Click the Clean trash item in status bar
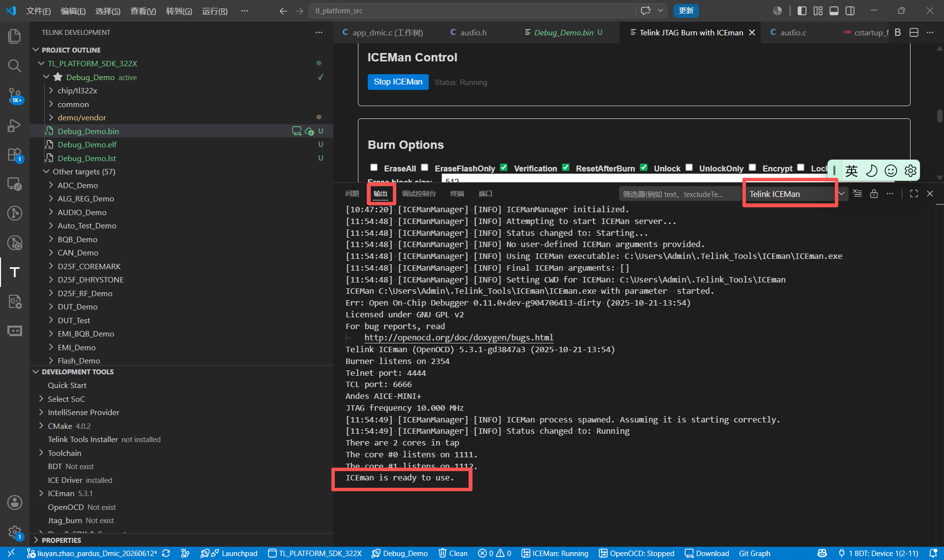Screen dimensions: 944x560 point(453,553)
